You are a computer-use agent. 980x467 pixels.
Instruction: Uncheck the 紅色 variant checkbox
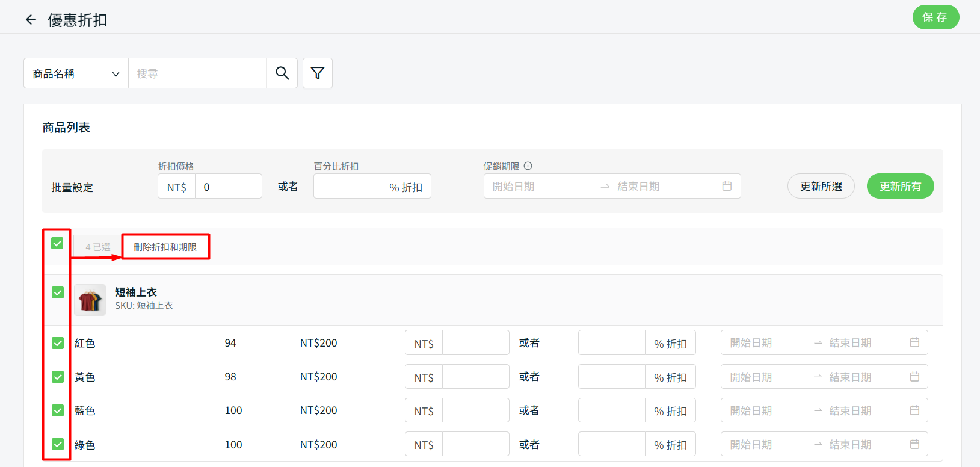pyautogui.click(x=58, y=343)
